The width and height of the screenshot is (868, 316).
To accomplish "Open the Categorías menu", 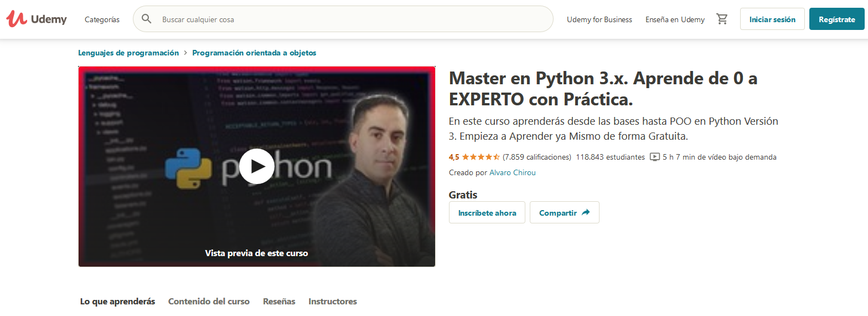I will 102,19.
